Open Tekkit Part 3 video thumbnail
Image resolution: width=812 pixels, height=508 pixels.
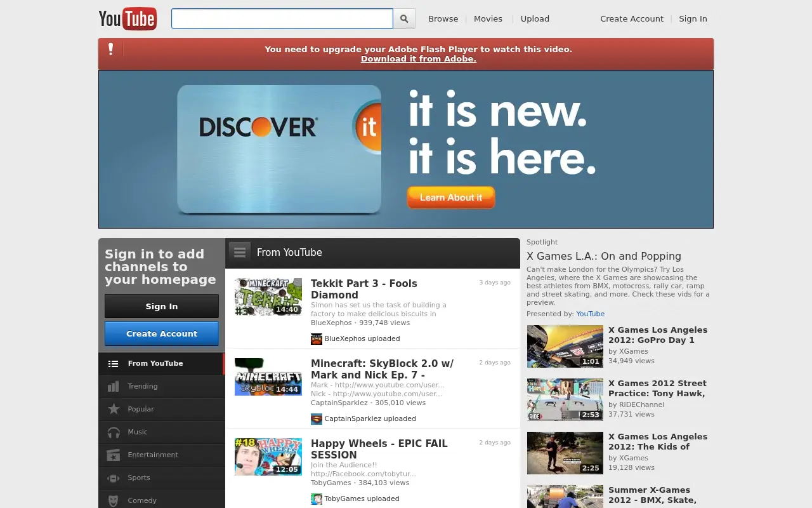click(x=268, y=297)
